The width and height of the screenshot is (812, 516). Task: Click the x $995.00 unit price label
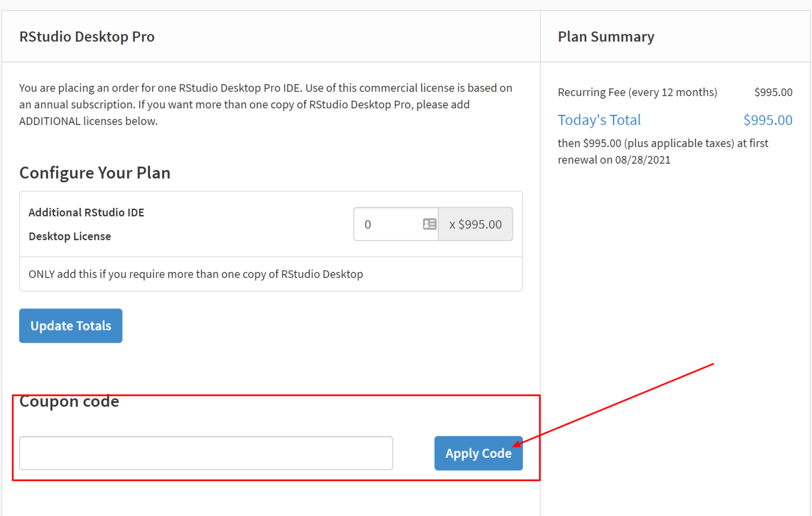pos(475,224)
